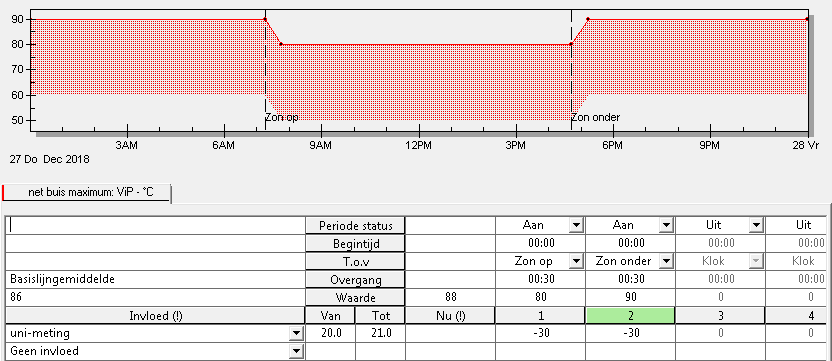Click the Zon op marker line in graph

coord(265,69)
